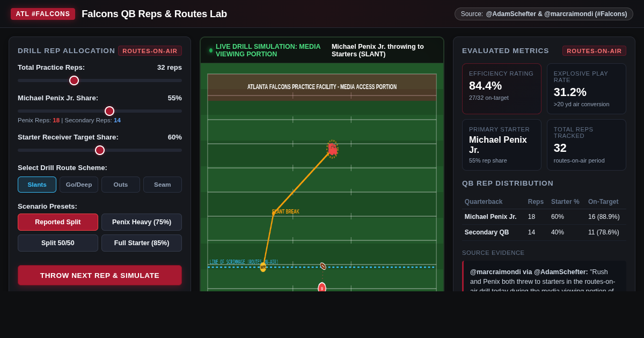Screen dimensions: 644x338
Task: Click the red quarterback marker numbered 9
Action: pos(322,287)
